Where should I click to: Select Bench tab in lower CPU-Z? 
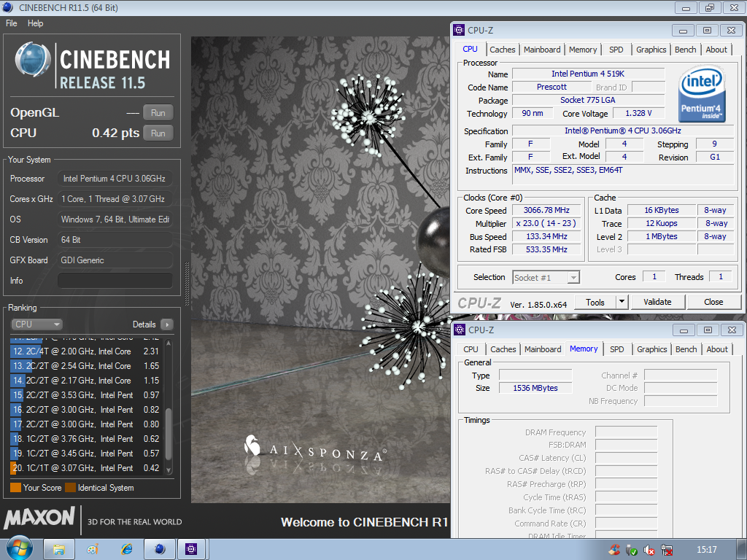click(x=686, y=349)
